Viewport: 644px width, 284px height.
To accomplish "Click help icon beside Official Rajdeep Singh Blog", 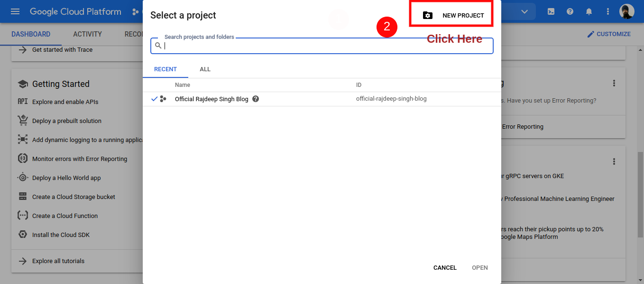I will pyautogui.click(x=255, y=99).
